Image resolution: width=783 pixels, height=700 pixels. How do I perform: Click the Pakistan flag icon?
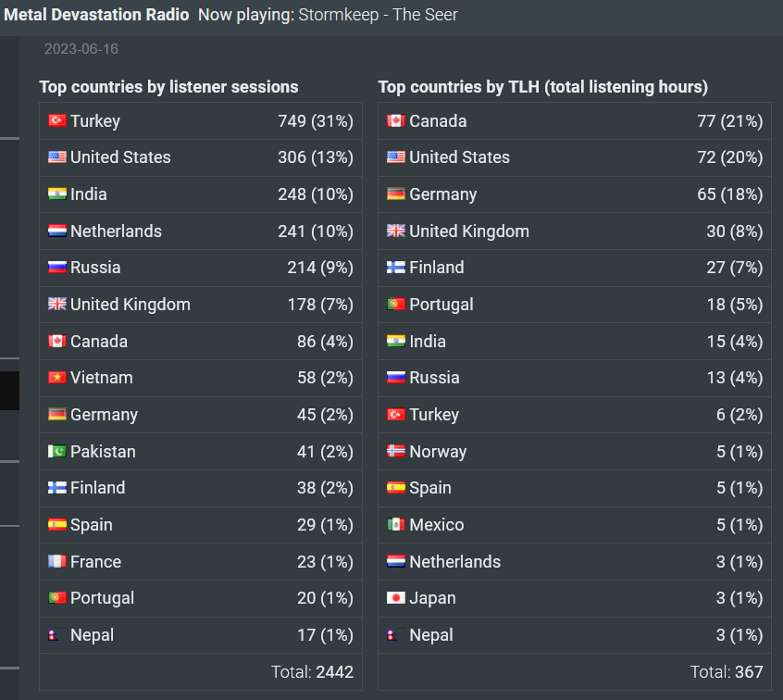tap(57, 451)
